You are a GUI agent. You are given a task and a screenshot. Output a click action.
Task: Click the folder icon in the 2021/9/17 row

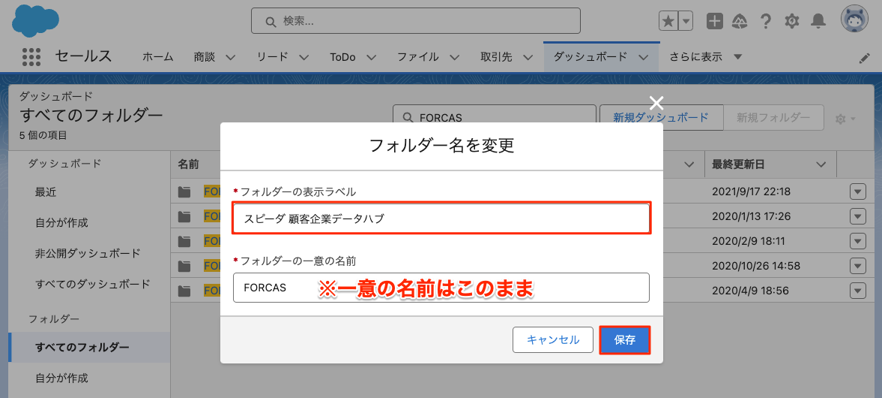click(x=184, y=192)
